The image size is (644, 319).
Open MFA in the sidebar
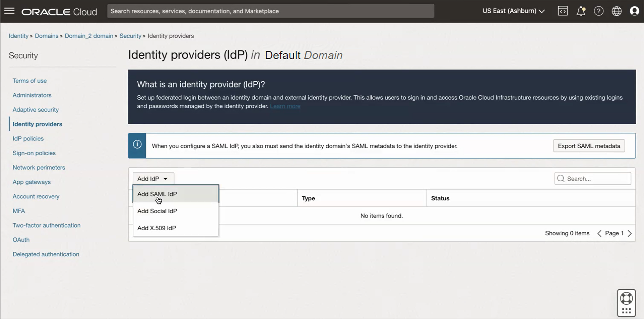click(x=19, y=211)
